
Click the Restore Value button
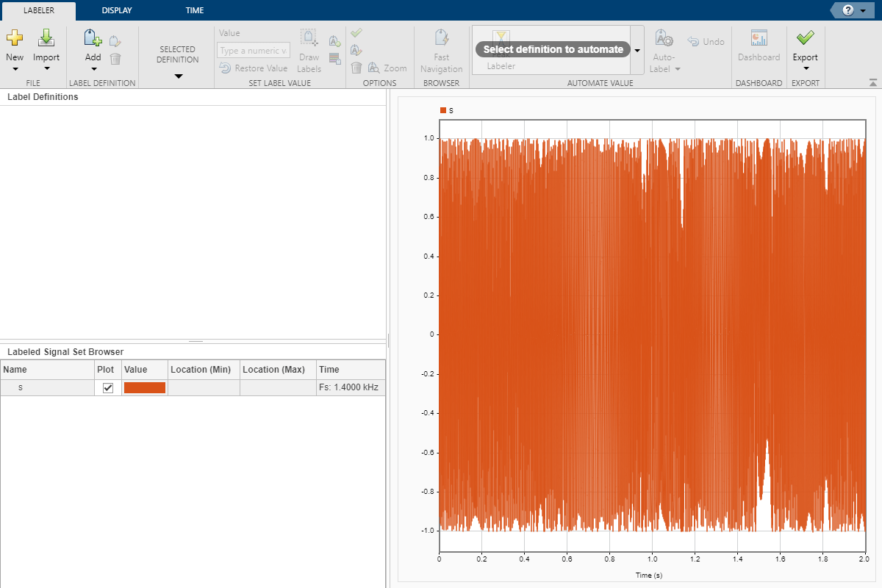coord(254,68)
